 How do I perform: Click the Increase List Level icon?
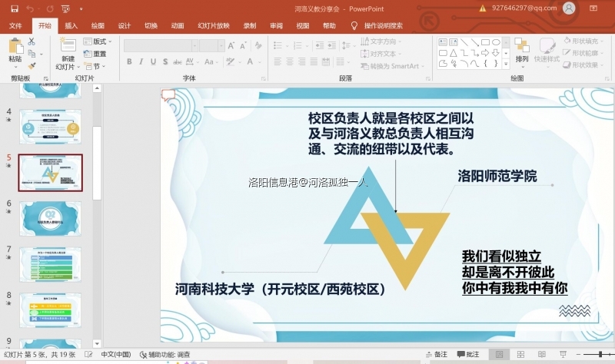tap(332, 45)
